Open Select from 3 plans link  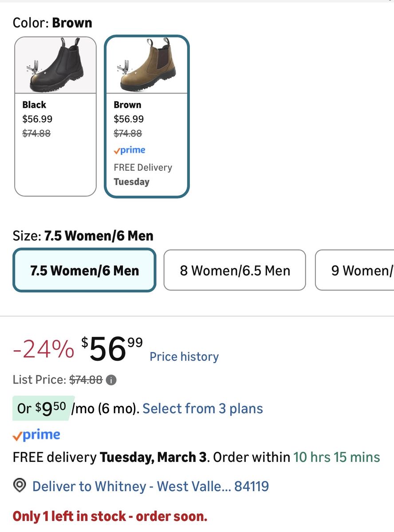(x=203, y=408)
